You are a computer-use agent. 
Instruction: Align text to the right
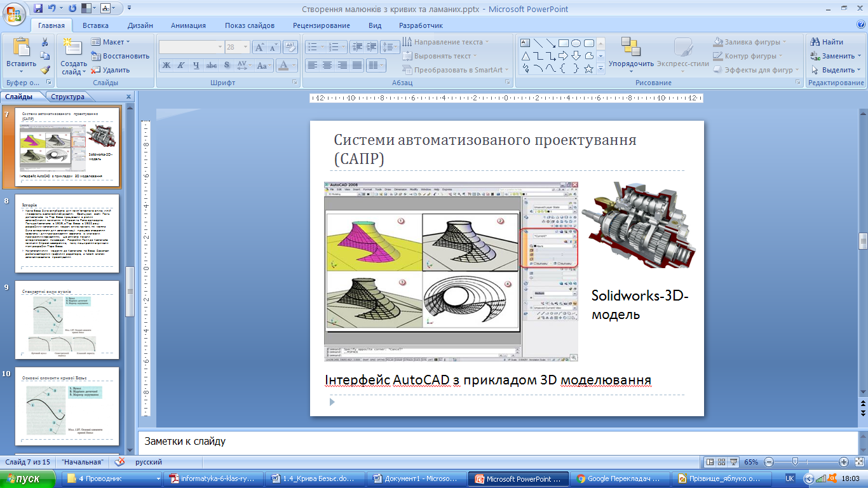(342, 65)
